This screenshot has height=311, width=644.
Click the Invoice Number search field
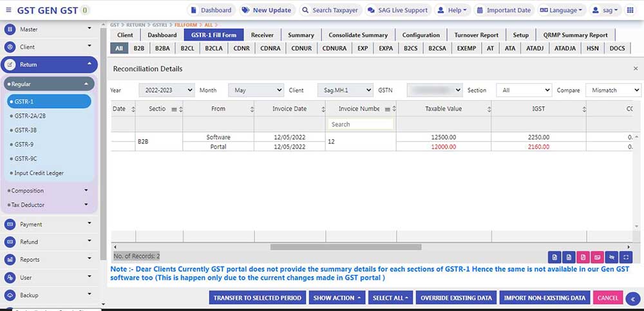click(360, 124)
